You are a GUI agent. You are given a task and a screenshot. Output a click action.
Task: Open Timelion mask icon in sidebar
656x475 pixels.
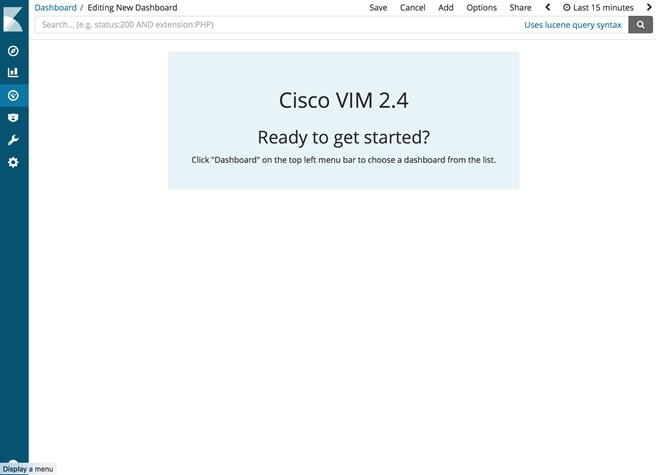point(13,118)
